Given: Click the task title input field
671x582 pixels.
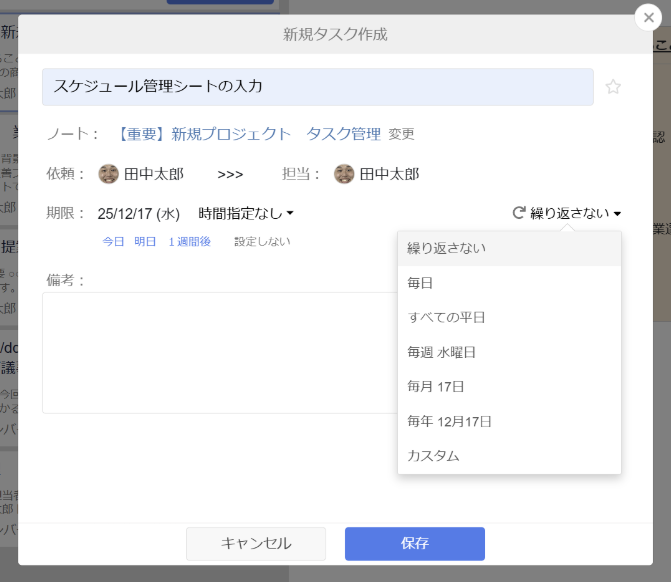Looking at the screenshot, I should tap(318, 87).
